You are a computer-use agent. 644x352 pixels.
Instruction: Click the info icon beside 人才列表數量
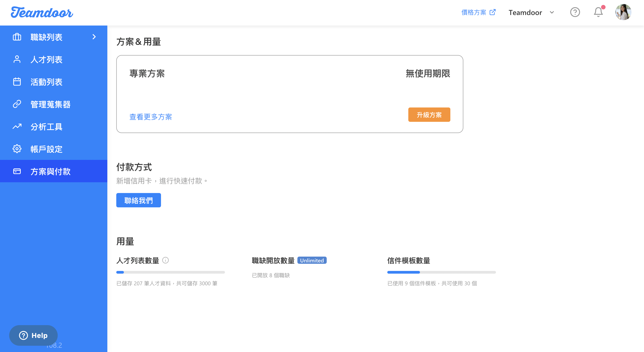(x=165, y=260)
